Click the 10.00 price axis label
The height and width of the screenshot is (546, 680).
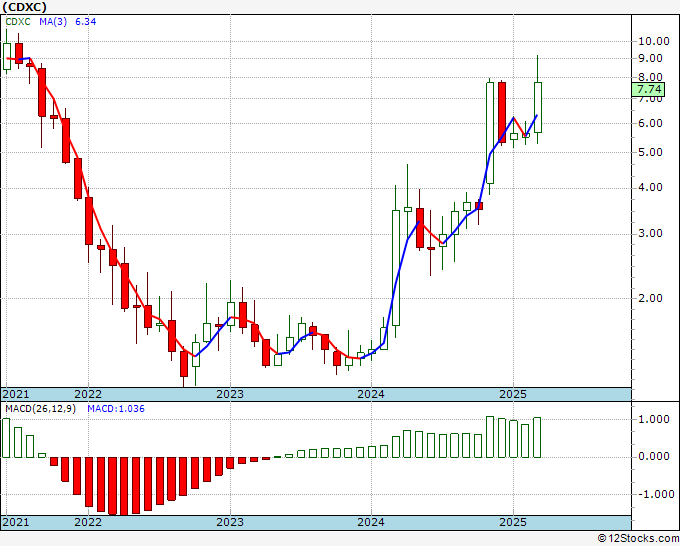[x=654, y=42]
